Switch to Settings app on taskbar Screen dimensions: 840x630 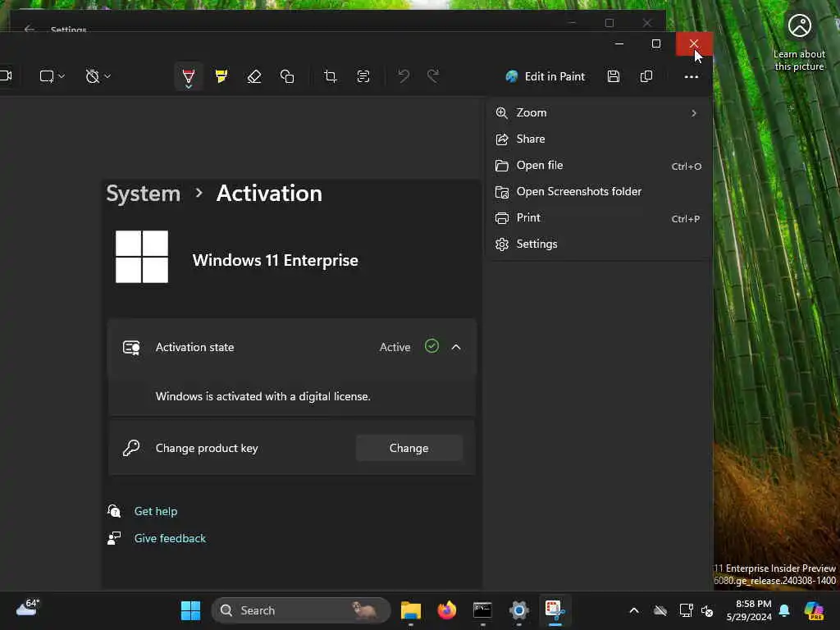[x=518, y=610]
